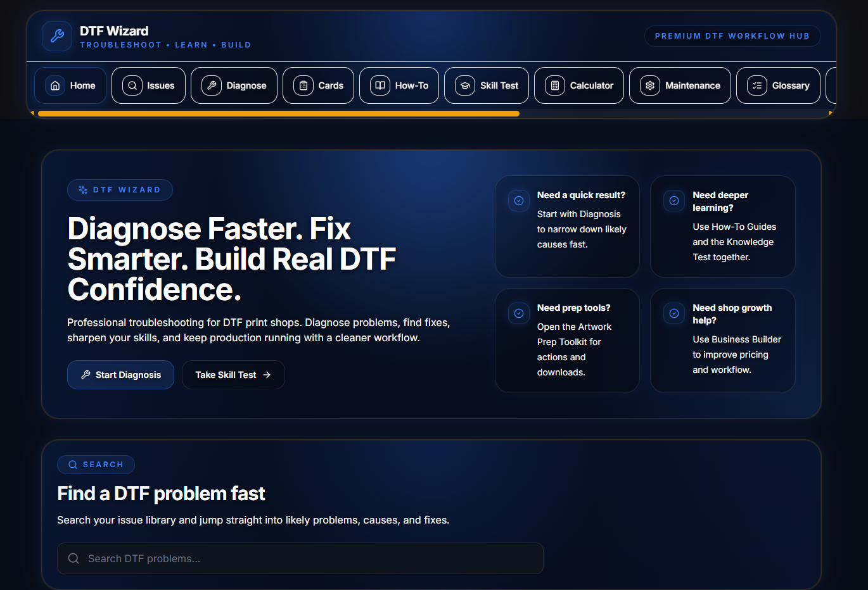Click the DTF Wizard wrench logo icon
The height and width of the screenshot is (590, 868).
[x=57, y=36]
